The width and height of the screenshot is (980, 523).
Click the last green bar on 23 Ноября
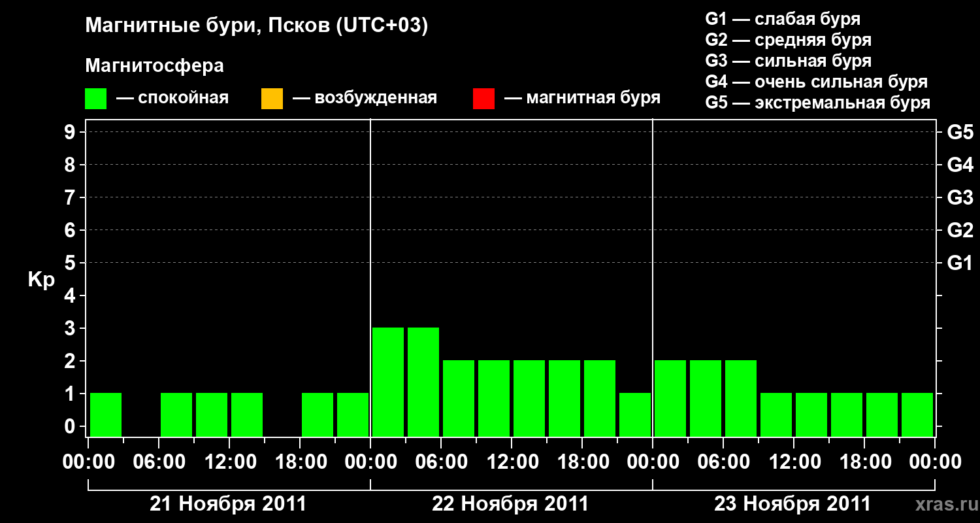coord(917,414)
